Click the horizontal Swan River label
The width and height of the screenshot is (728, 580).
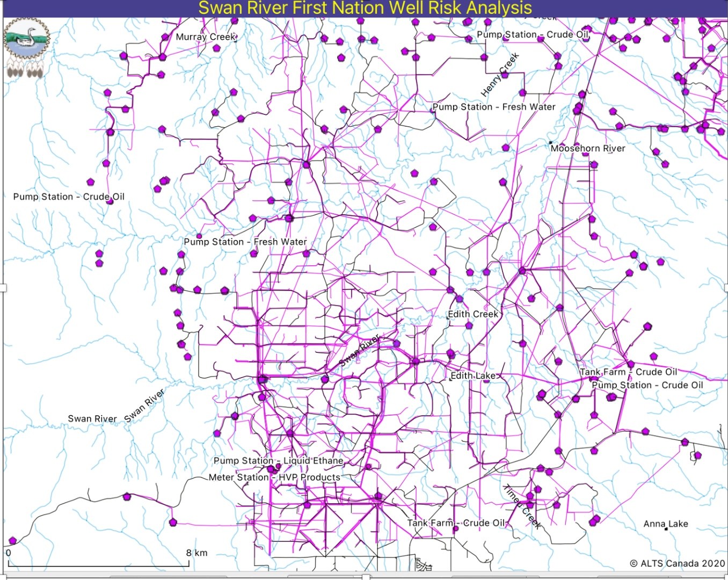point(92,418)
